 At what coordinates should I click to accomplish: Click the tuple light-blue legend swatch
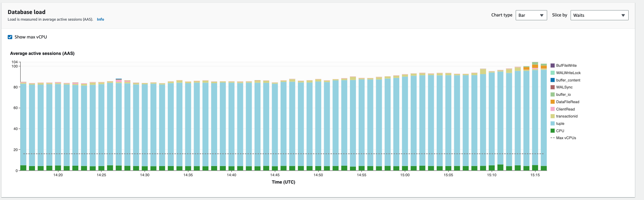[552, 123]
